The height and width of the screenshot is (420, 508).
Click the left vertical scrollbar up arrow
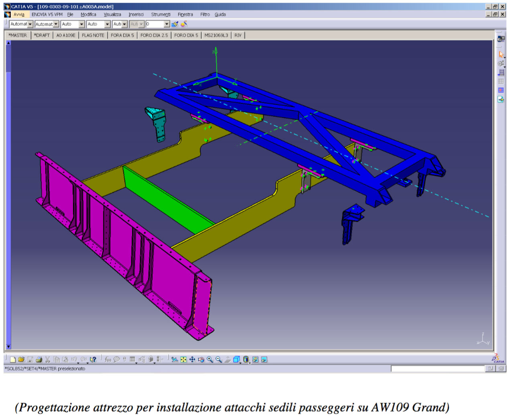pos(8,43)
